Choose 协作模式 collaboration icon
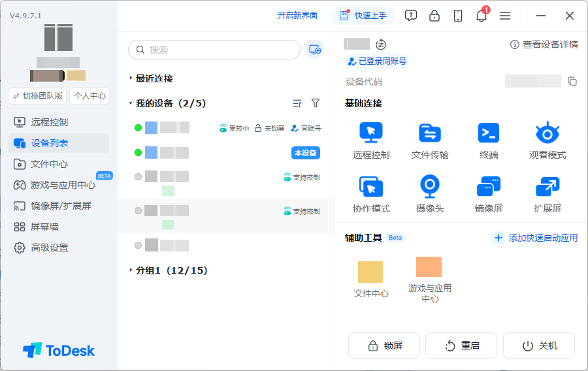Screen dimensions: 588x371 click(371, 187)
